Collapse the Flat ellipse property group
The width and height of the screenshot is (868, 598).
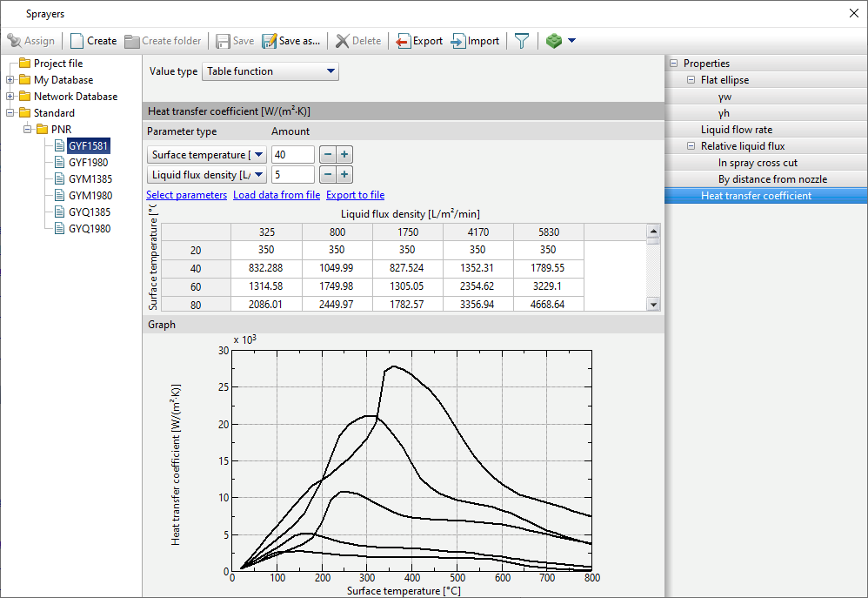coord(691,80)
